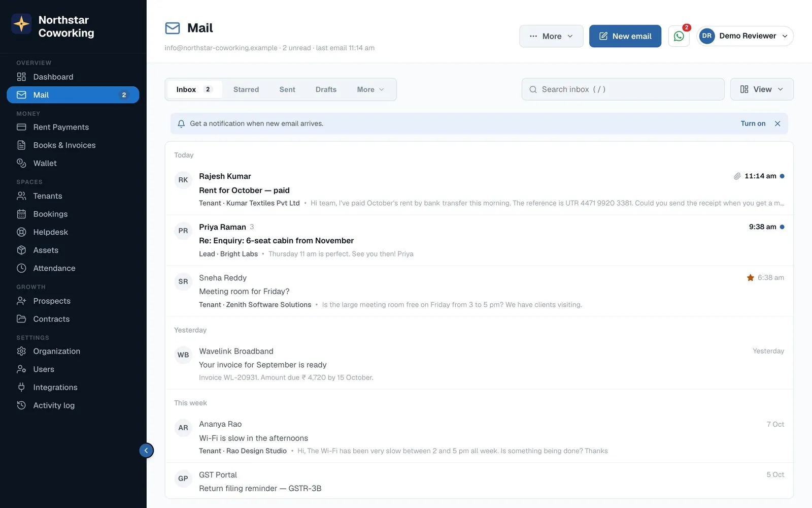Select Mail in the sidebar
The image size is (812, 508).
pos(73,95)
